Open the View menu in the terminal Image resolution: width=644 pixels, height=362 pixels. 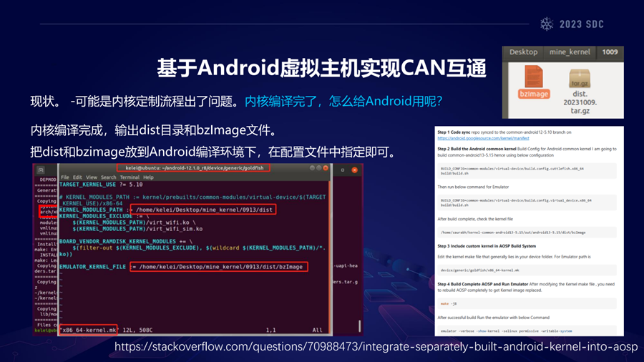91,177
